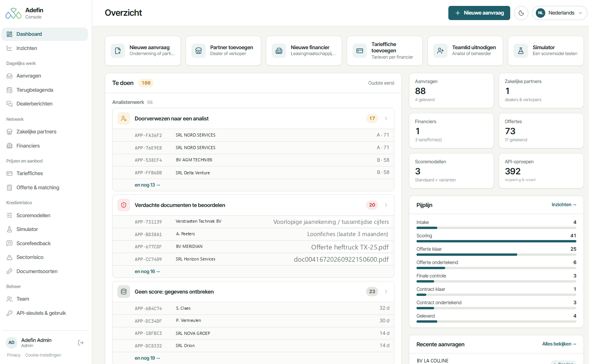
Task: Click the Documentsoorten icon
Action: [x=9, y=272]
